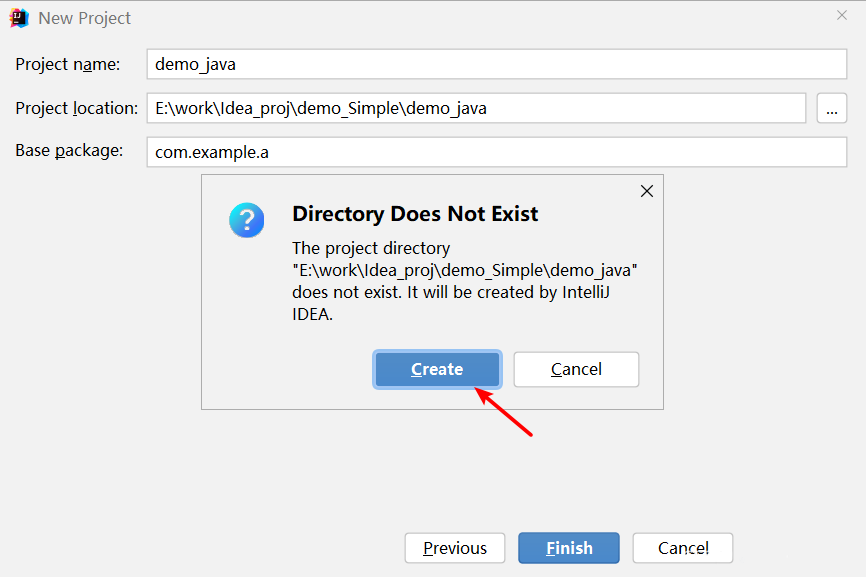The height and width of the screenshot is (577, 866).
Task: Cancel the New Project wizard
Action: click(x=683, y=548)
